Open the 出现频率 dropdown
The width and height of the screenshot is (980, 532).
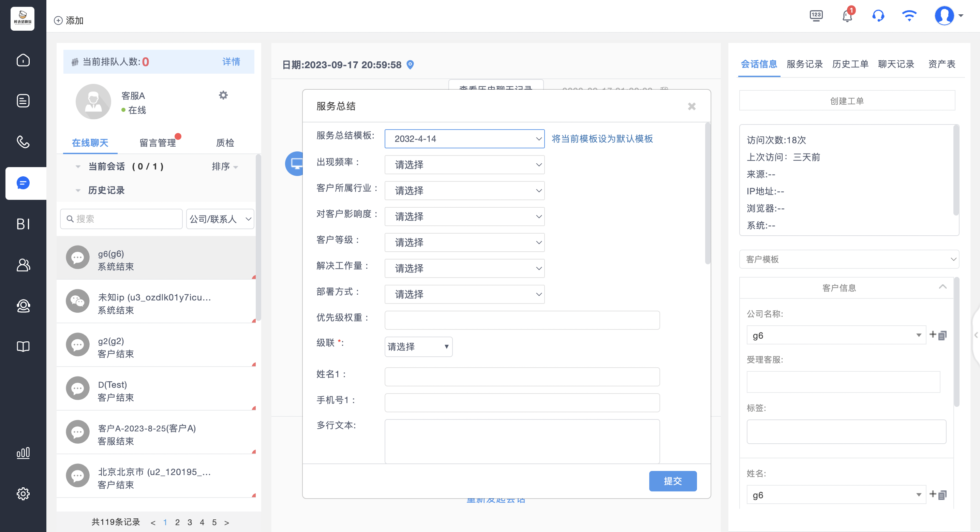pos(464,165)
